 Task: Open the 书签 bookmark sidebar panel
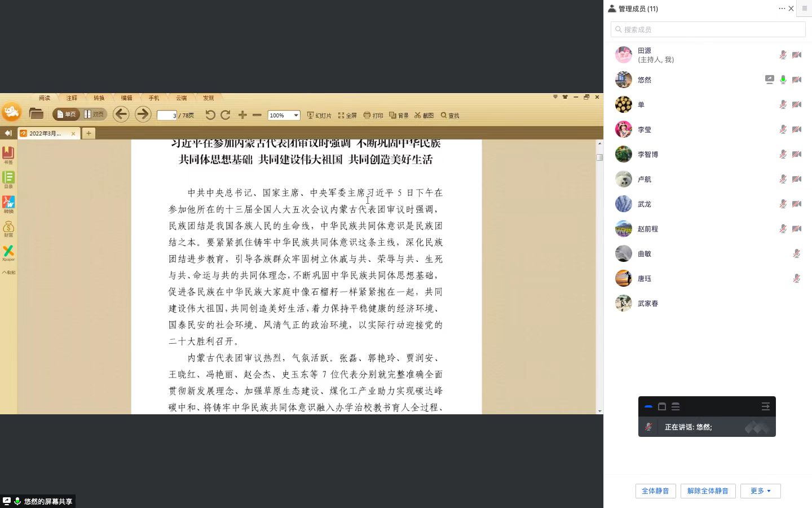click(x=8, y=155)
